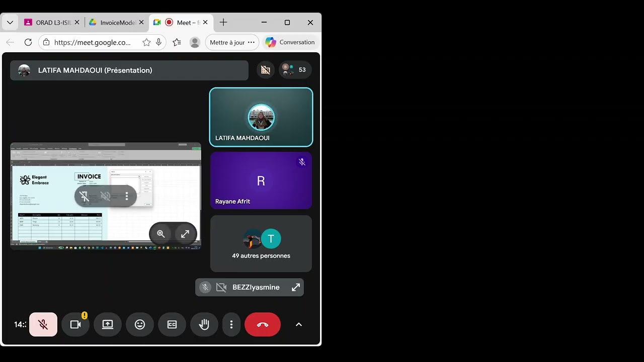Open more options in bottom bar
The image size is (644, 362).
tap(231, 325)
